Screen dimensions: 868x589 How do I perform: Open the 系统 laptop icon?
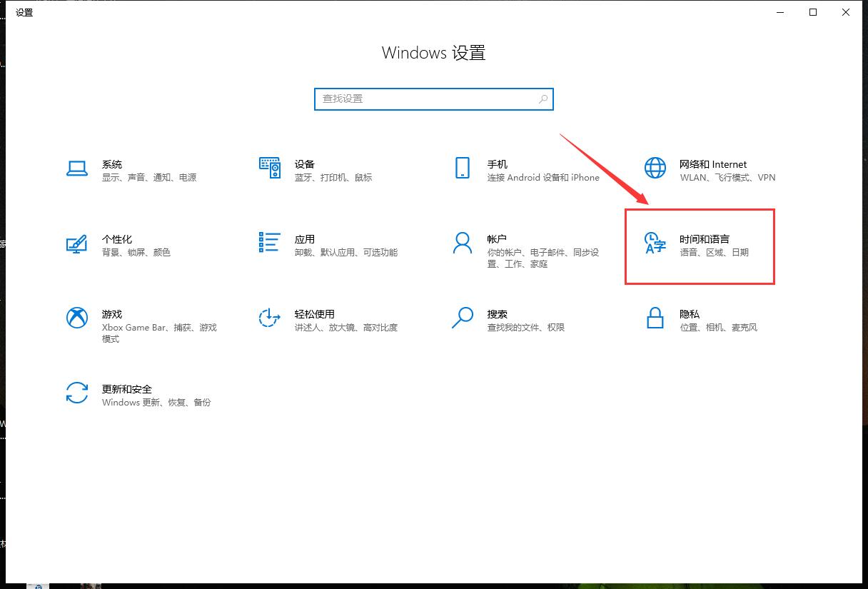click(x=77, y=168)
